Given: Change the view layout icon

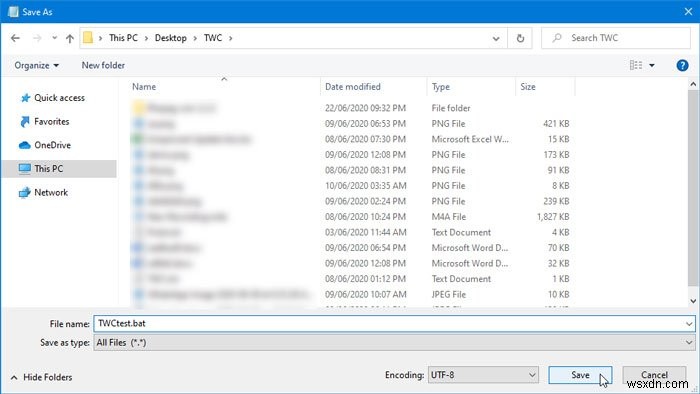Looking at the screenshot, I should 636,66.
